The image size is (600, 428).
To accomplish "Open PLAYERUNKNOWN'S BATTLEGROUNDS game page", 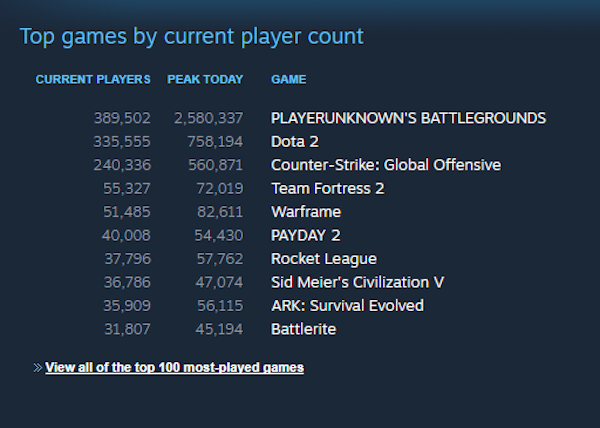I will point(408,118).
